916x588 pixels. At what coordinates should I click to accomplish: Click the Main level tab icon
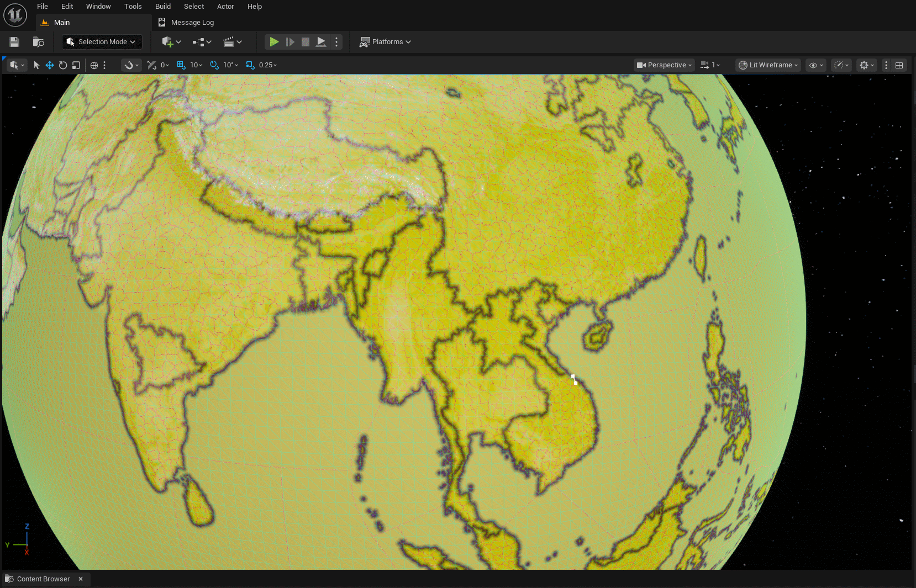pos(45,23)
